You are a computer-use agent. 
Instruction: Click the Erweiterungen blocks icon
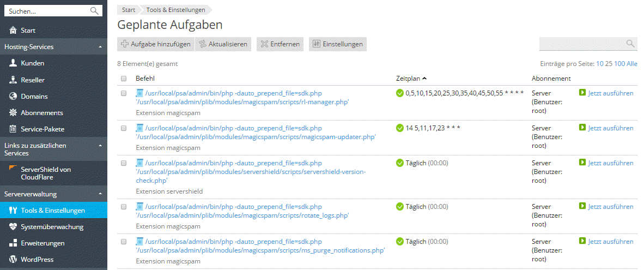13,243
